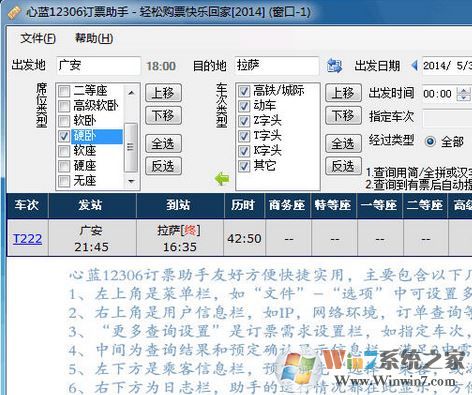Uncheck the 高铁/城际 train type checkbox
Screen dimensions: 472x395
(x=244, y=91)
